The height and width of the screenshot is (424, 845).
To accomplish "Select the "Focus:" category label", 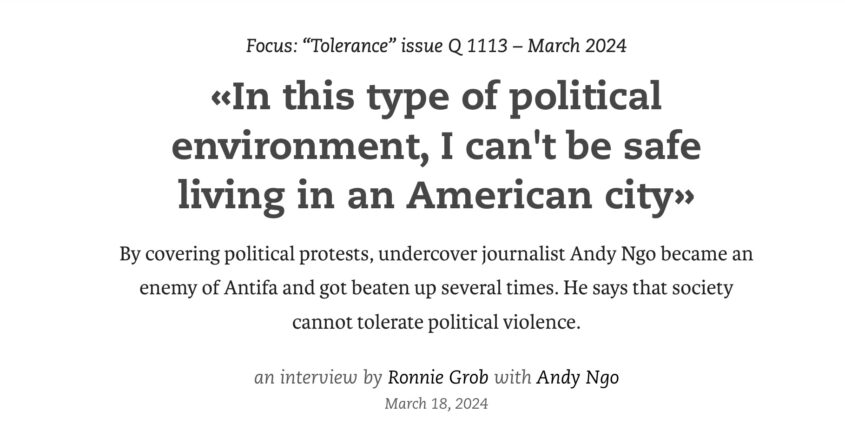I will pos(271,46).
